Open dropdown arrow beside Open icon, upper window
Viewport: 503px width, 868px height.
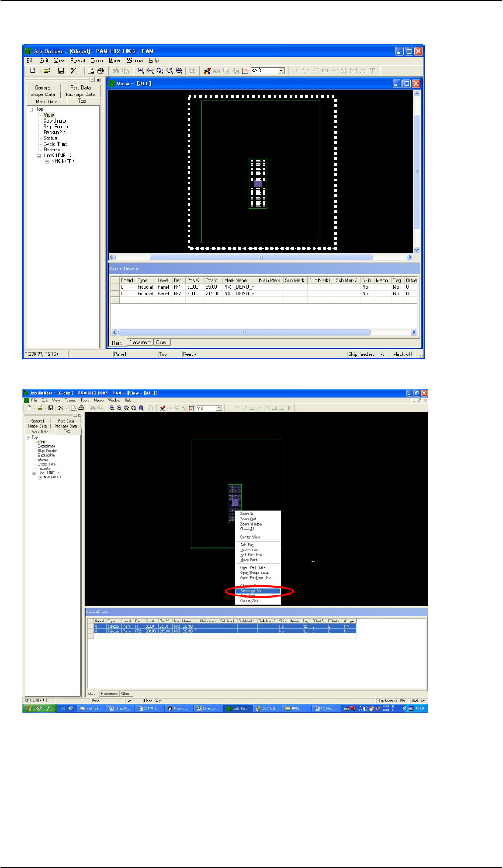[x=53, y=71]
